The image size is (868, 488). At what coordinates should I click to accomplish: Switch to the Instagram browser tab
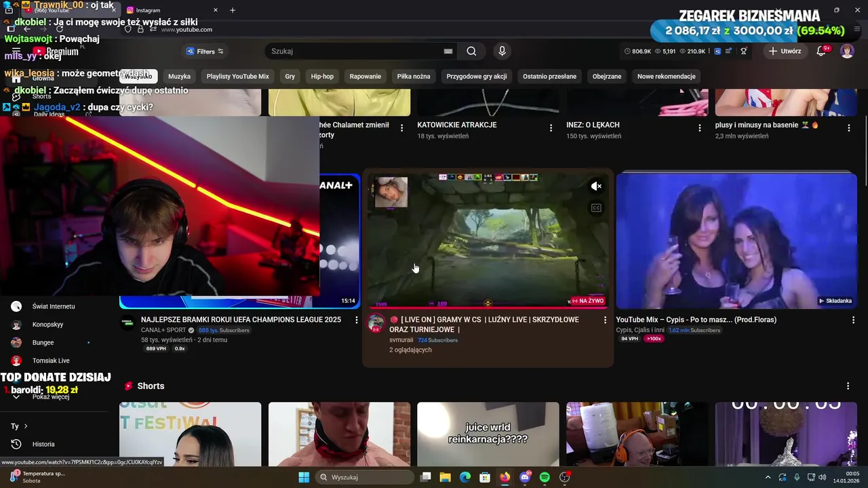coord(172,10)
